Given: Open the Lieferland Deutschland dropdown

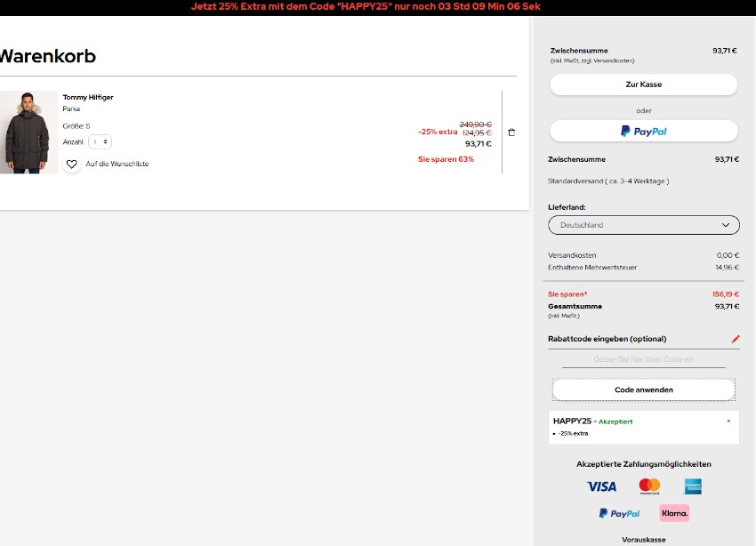Looking at the screenshot, I should [644, 225].
